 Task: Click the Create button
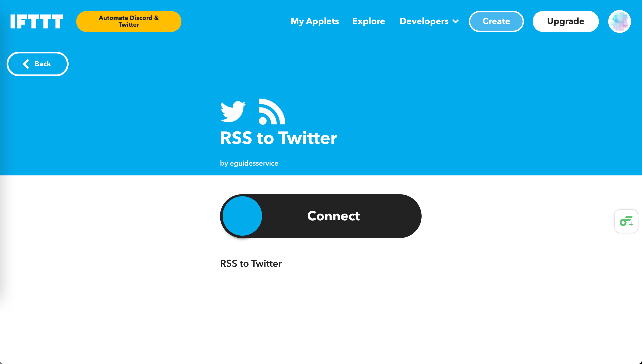click(496, 21)
